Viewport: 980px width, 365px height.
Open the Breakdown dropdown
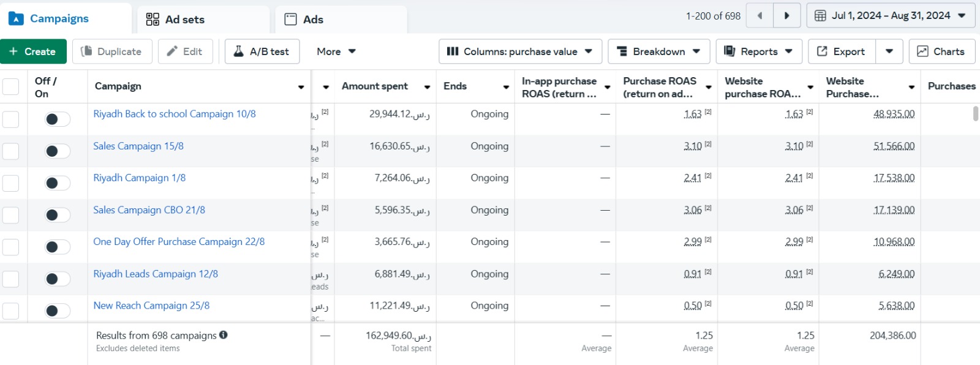coord(658,51)
